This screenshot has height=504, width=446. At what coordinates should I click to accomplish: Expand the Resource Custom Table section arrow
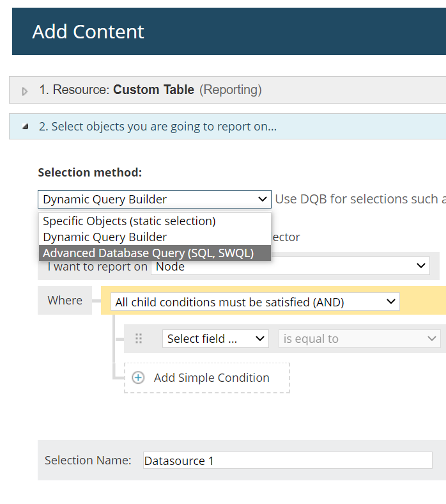click(25, 91)
